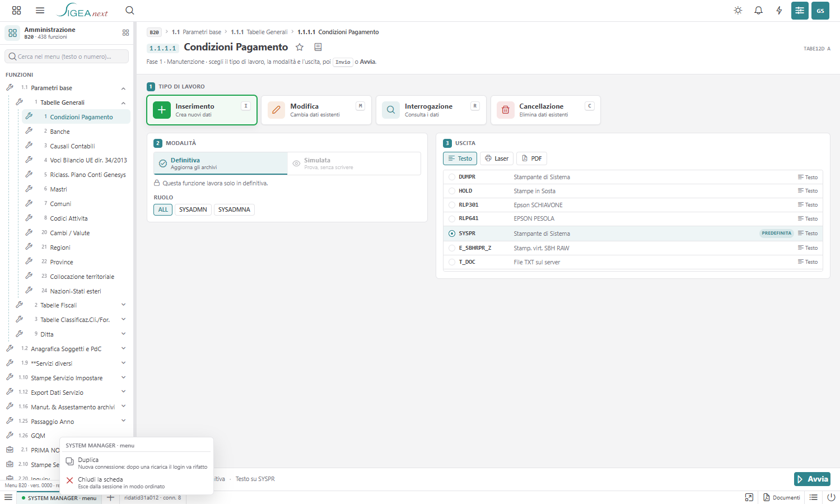The image size is (840, 504).
Task: Select the SYSADMN role button
Action: click(x=193, y=209)
